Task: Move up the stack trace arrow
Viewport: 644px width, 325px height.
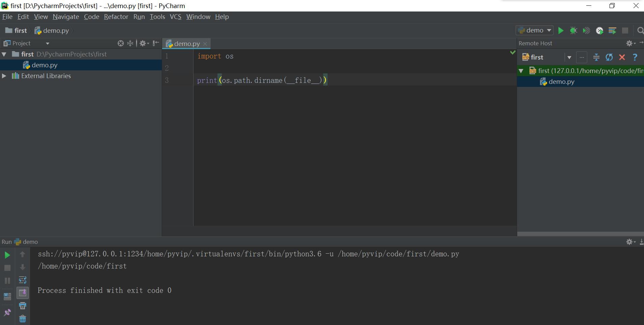Action: click(23, 254)
